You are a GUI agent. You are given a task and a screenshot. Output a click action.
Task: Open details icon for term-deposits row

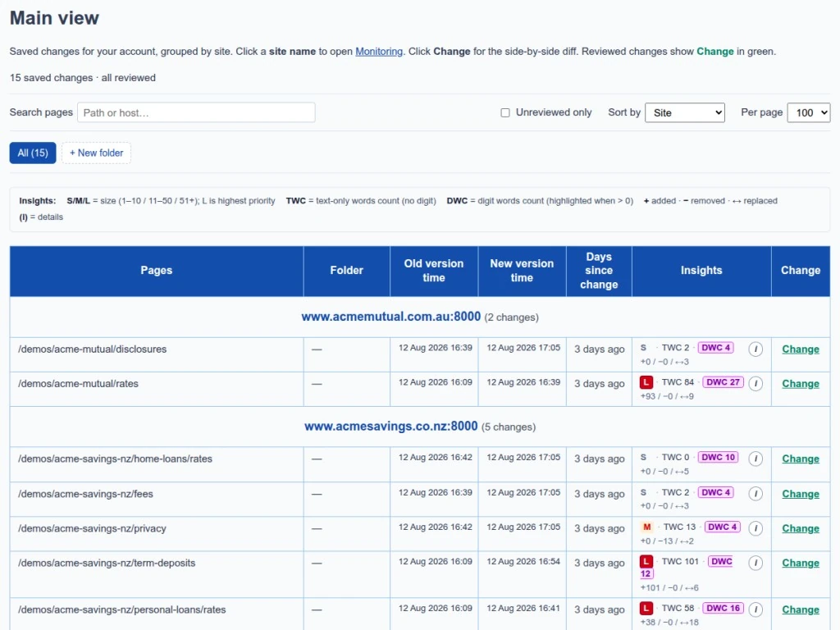point(756,563)
